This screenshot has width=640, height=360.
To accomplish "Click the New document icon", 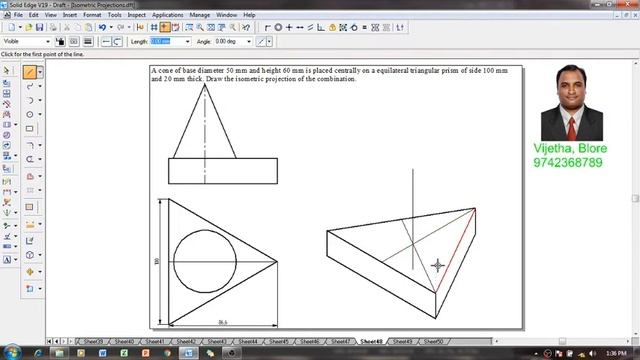I will 12,28.
